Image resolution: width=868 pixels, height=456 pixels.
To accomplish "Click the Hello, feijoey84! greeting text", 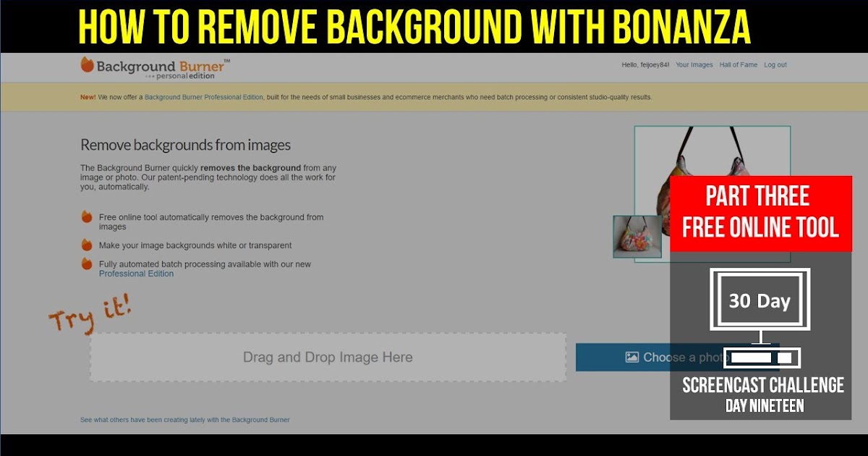I will click(646, 65).
